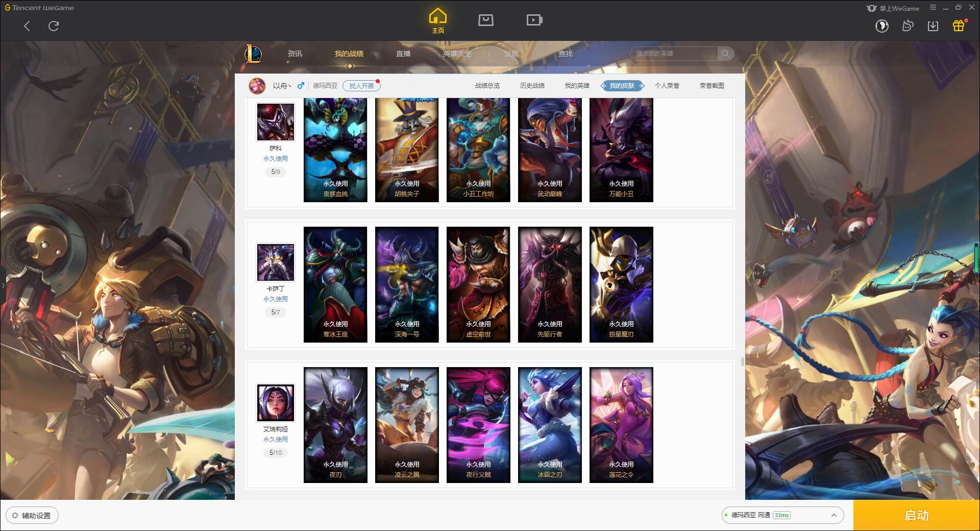Open the 先驱行者 skin card
This screenshot has height=531, width=980.
click(550, 284)
